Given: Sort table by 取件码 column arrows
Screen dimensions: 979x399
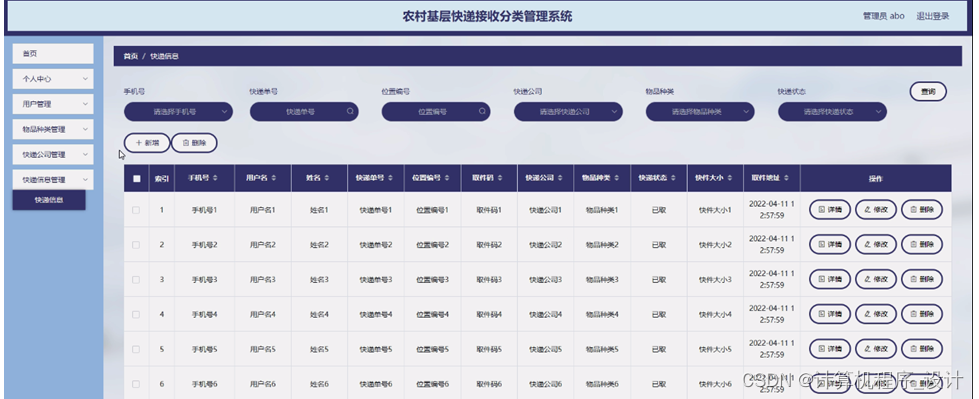Looking at the screenshot, I should click(499, 178).
